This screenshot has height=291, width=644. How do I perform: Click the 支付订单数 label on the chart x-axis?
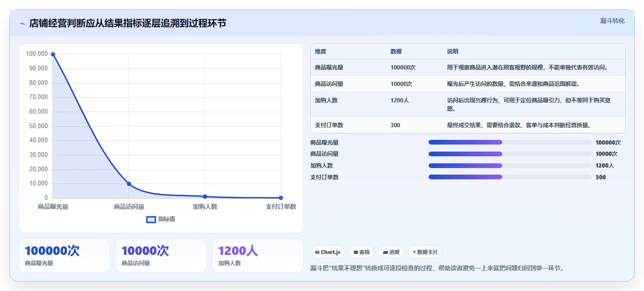[x=281, y=207]
